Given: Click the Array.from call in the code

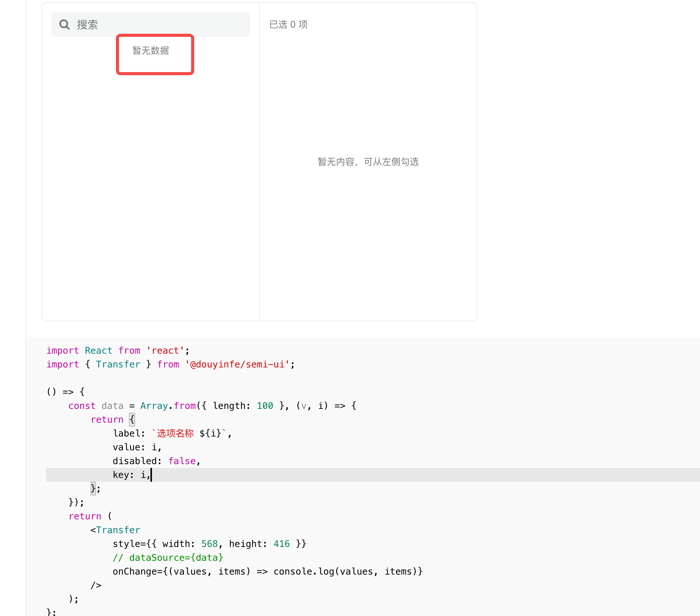Looking at the screenshot, I should pyautogui.click(x=168, y=405).
